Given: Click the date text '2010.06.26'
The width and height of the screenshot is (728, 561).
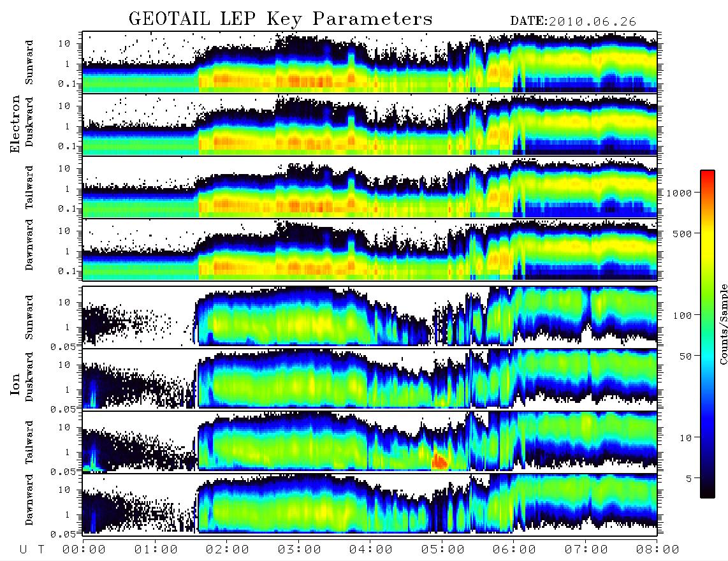Looking at the screenshot, I should point(592,22).
